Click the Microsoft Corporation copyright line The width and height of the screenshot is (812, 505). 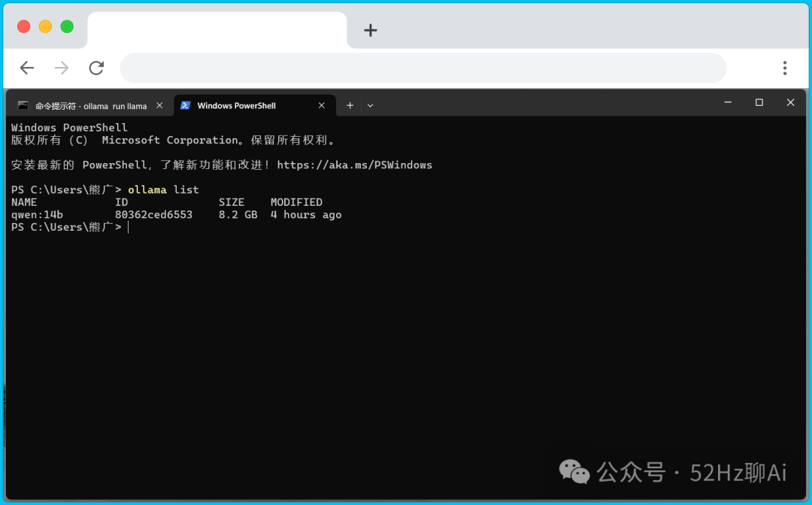click(173, 141)
